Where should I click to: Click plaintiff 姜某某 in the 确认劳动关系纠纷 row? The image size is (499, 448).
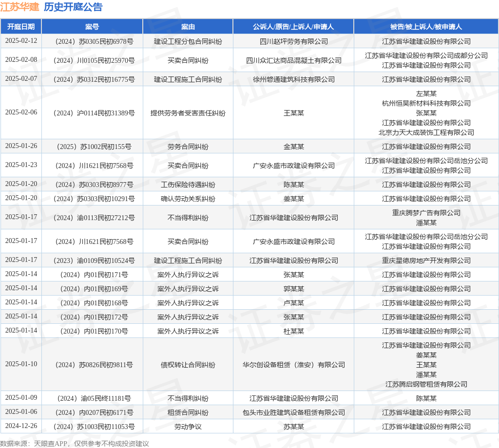pyautogui.click(x=294, y=199)
